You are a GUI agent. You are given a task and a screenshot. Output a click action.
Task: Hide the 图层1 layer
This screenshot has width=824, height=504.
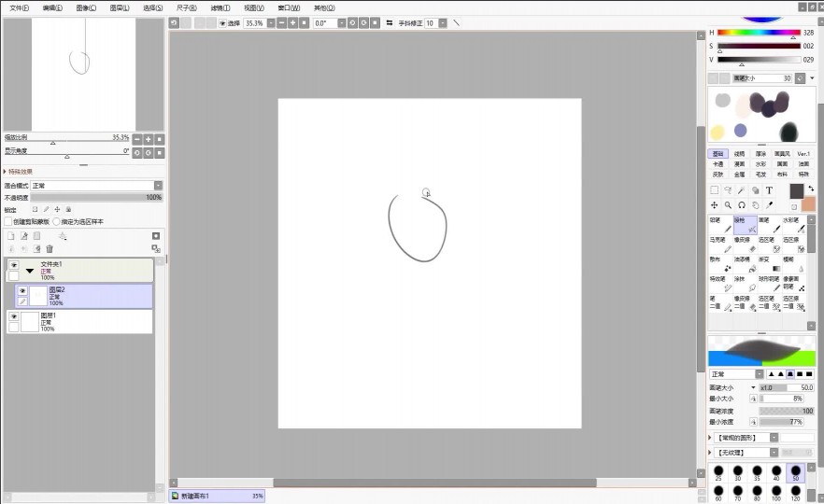[x=14, y=316]
